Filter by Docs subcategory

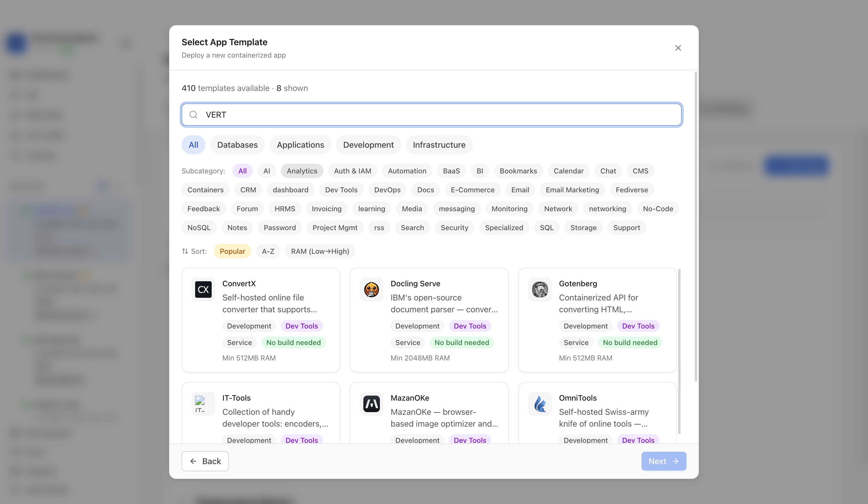pyautogui.click(x=425, y=190)
